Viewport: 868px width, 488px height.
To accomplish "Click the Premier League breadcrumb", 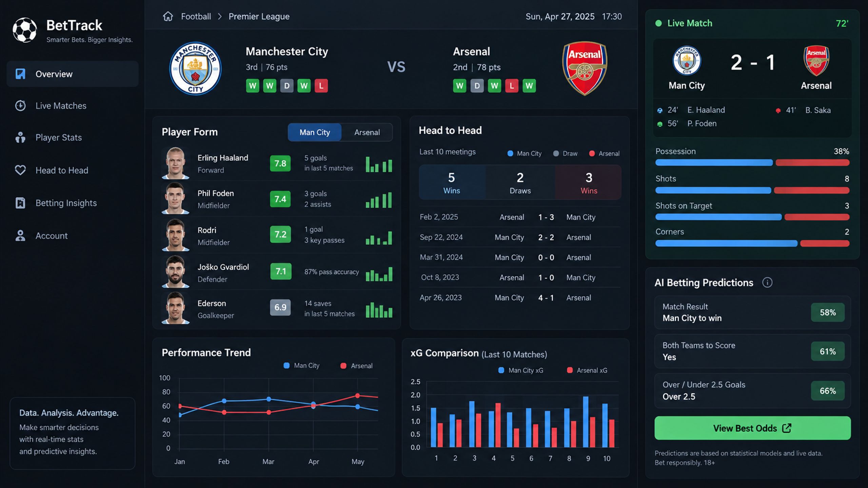I will pos(259,16).
